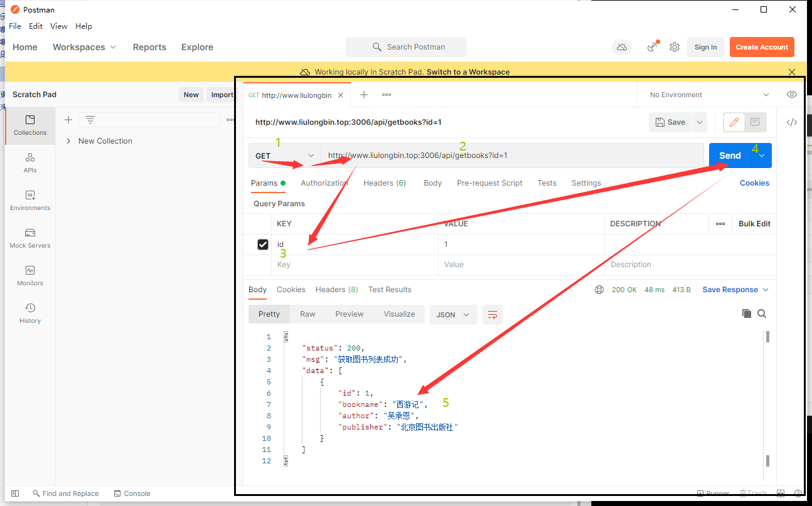
Task: Open the History sidebar panel
Action: click(30, 314)
